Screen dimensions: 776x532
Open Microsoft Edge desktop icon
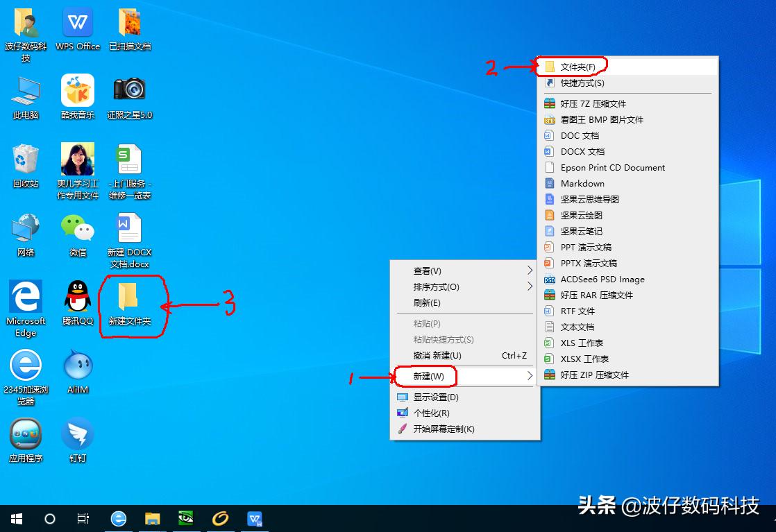(26, 298)
